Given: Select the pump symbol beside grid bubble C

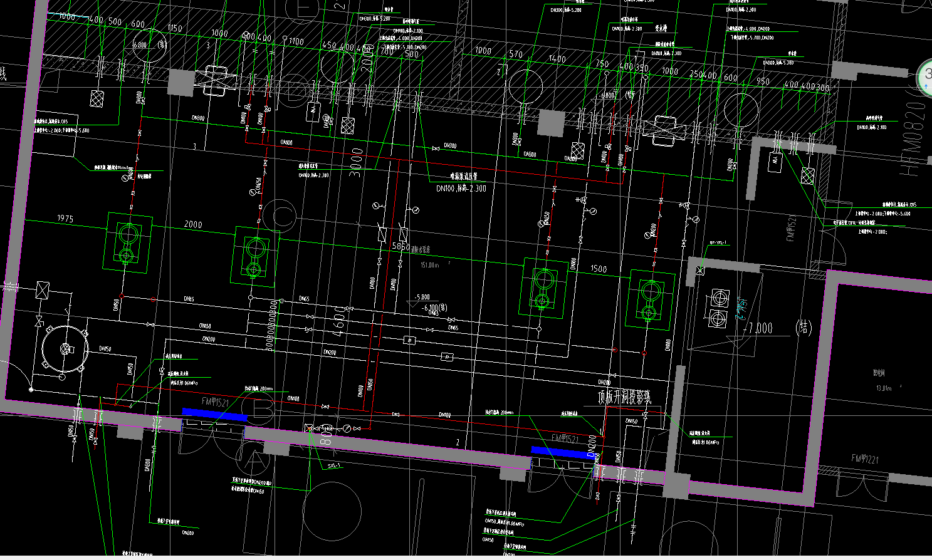Looking at the screenshot, I should point(256,257).
